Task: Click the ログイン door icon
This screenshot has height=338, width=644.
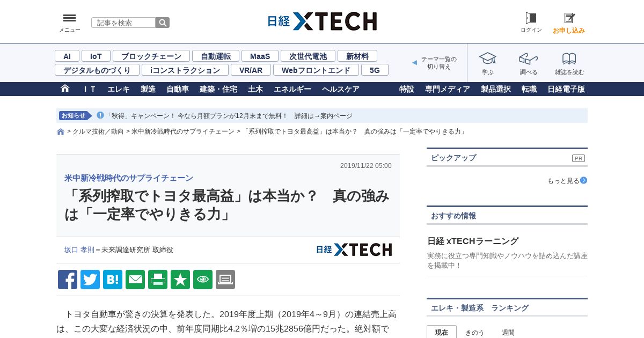Action: point(531,18)
